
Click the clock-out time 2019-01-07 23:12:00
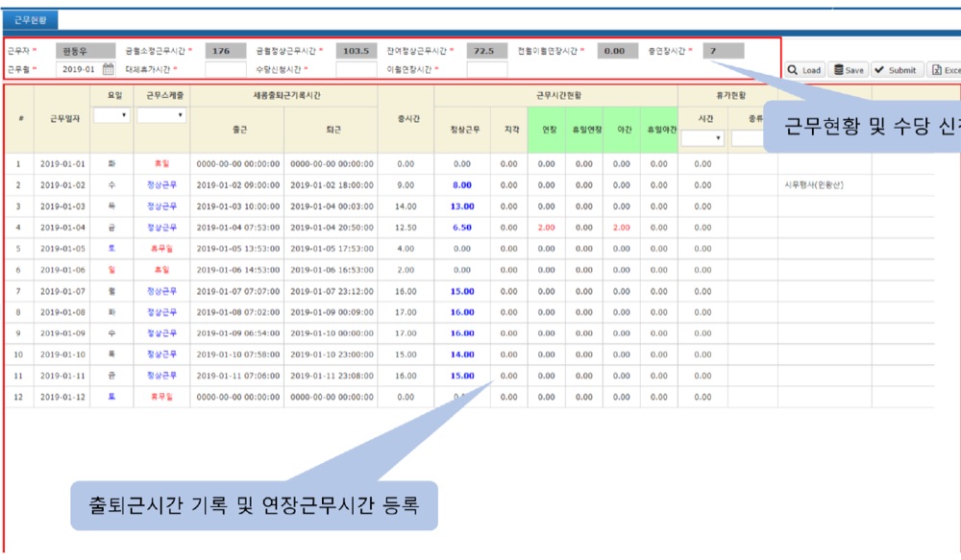[x=332, y=291]
